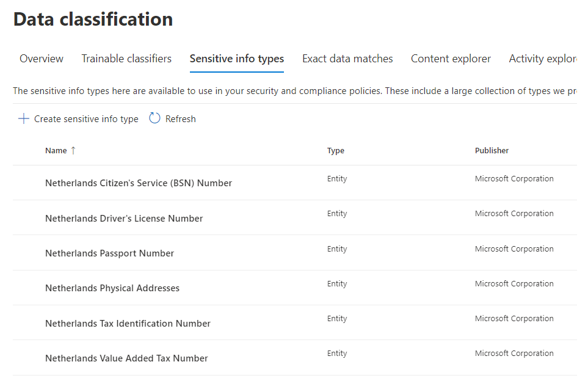588x392 pixels.
Task: Sort list by Publisher column header
Action: [492, 151]
